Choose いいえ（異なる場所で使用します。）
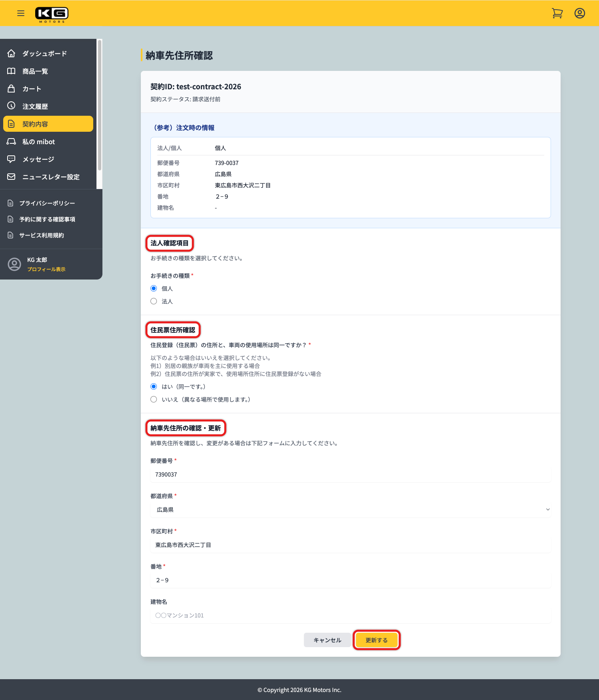This screenshot has height=700, width=599. (154, 399)
